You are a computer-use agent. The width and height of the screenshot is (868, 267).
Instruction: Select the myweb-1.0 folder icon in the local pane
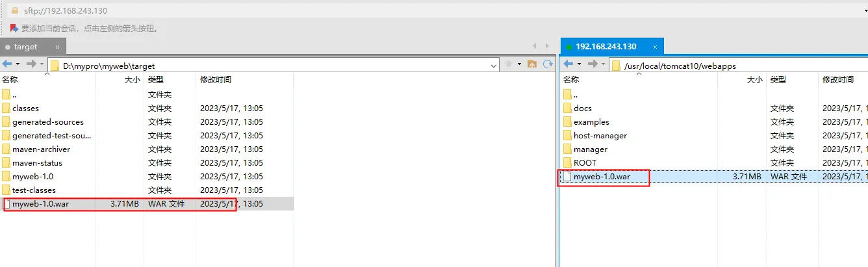[x=6, y=177]
